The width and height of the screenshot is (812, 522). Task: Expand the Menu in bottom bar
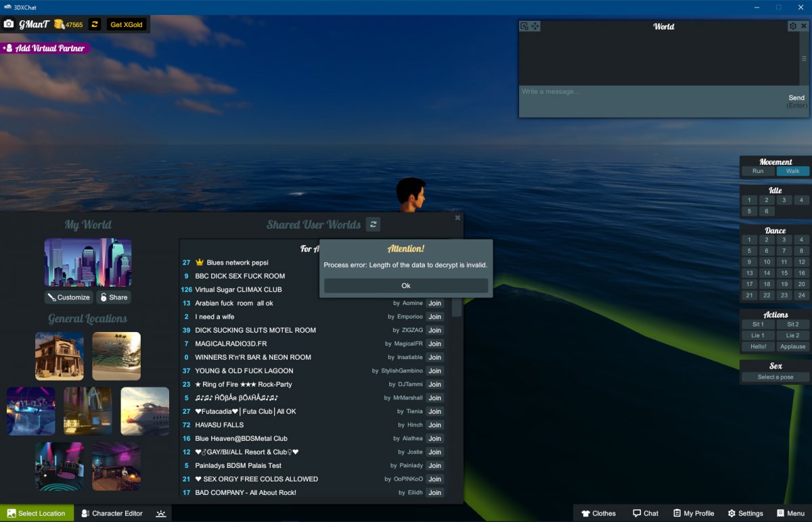790,513
